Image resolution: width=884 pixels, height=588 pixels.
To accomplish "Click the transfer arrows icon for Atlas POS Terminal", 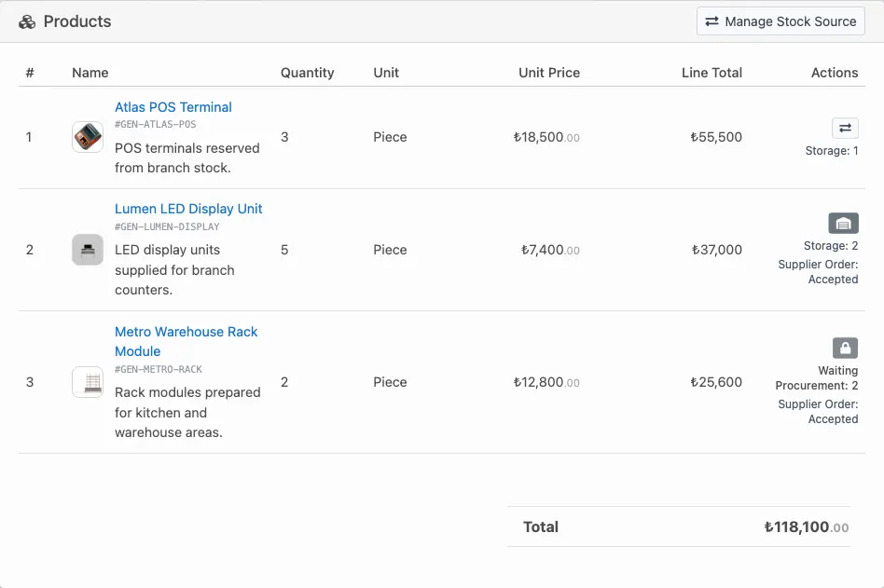I will (845, 128).
